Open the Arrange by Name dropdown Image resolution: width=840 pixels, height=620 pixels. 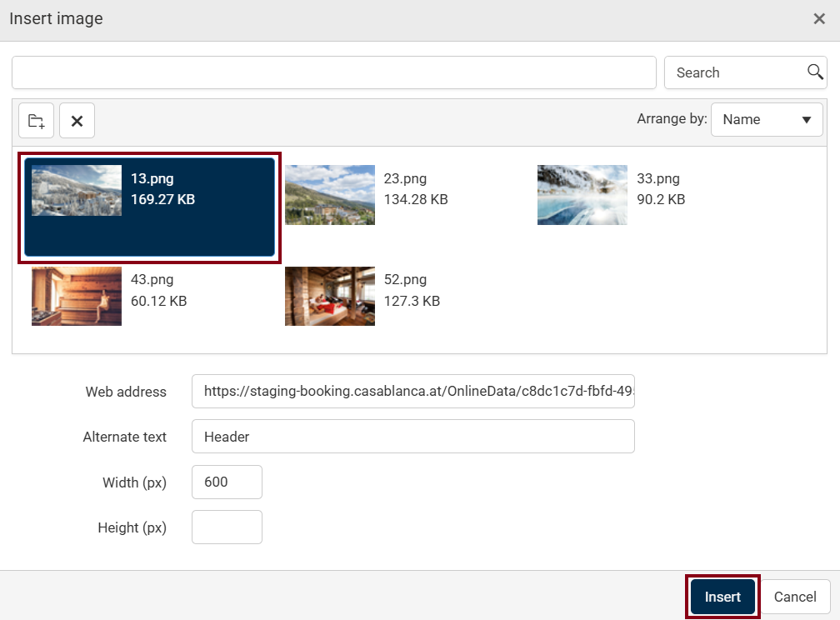point(767,119)
